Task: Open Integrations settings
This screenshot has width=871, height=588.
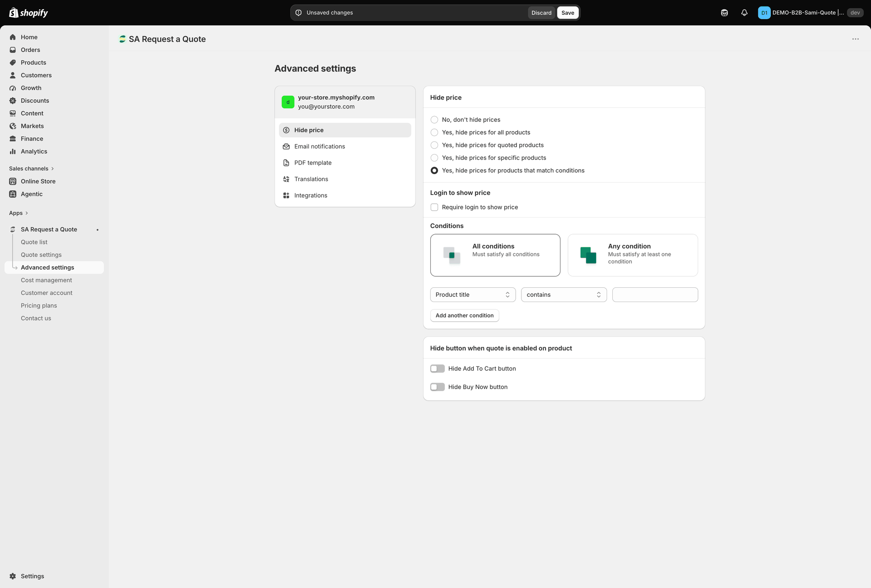Action: click(x=345, y=195)
